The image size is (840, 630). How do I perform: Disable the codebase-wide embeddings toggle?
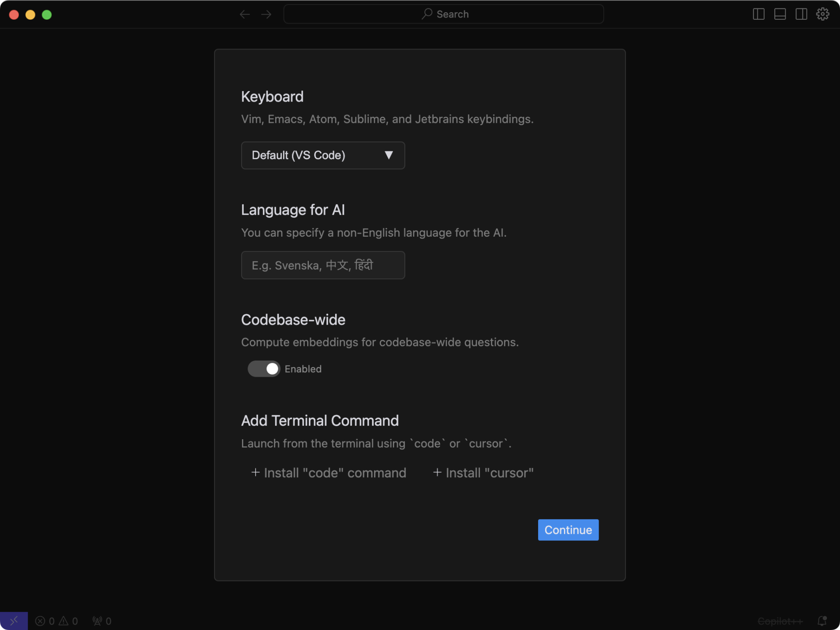click(264, 369)
